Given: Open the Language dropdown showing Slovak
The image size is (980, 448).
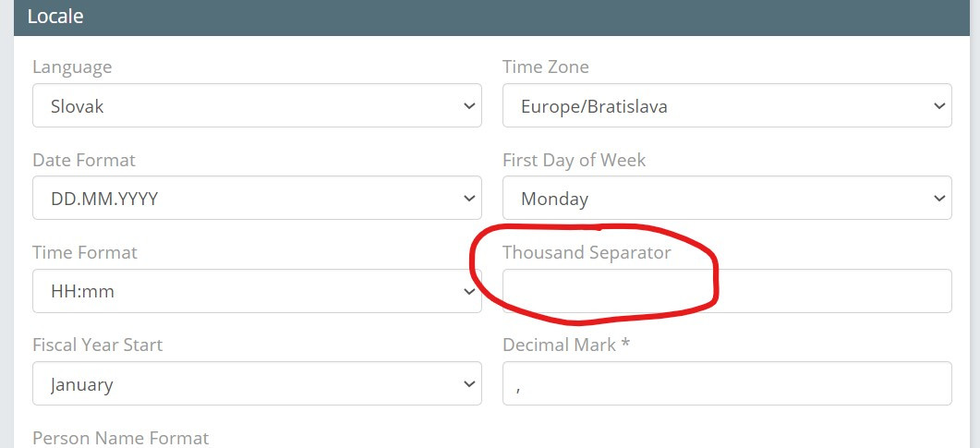Looking at the screenshot, I should click(256, 106).
